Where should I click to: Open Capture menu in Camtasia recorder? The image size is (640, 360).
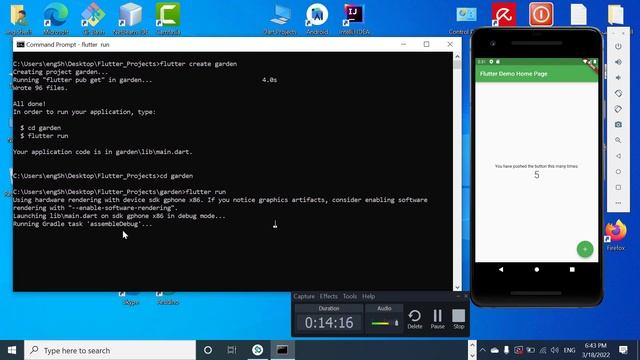pyautogui.click(x=304, y=296)
